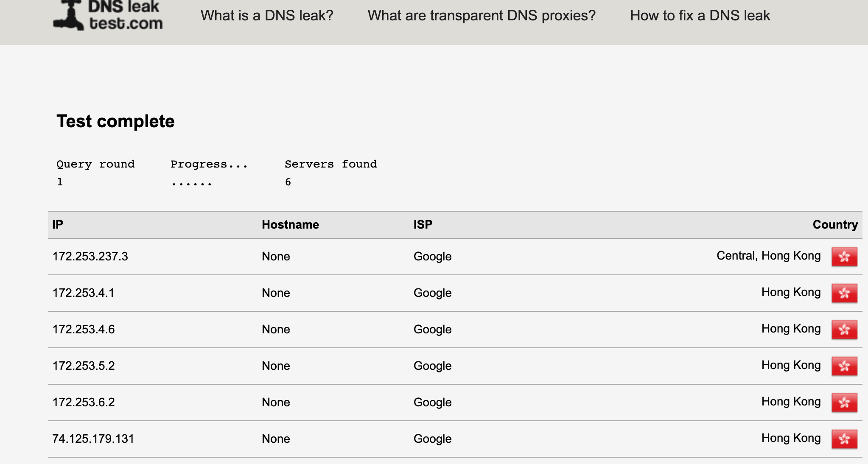Click "Central, Hong Kong" location text

click(x=768, y=256)
